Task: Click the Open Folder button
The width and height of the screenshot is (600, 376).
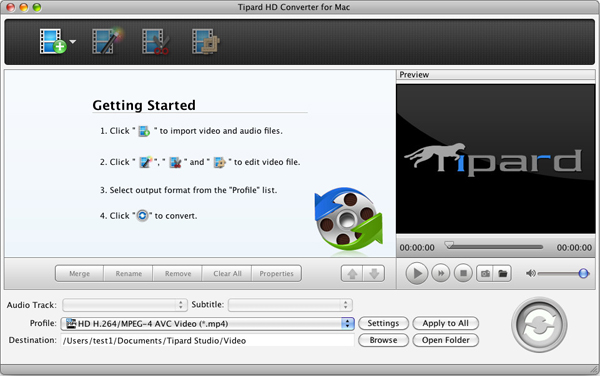Action: tap(445, 340)
